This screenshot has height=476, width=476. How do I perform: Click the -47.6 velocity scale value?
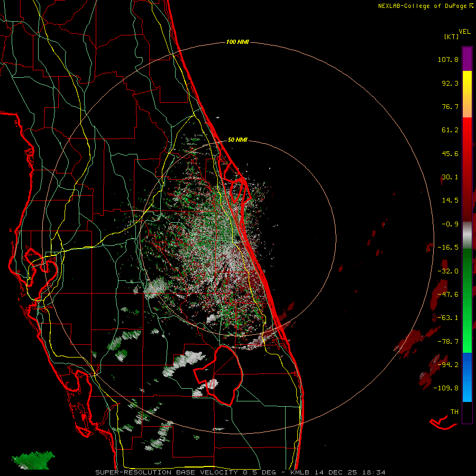pos(448,295)
